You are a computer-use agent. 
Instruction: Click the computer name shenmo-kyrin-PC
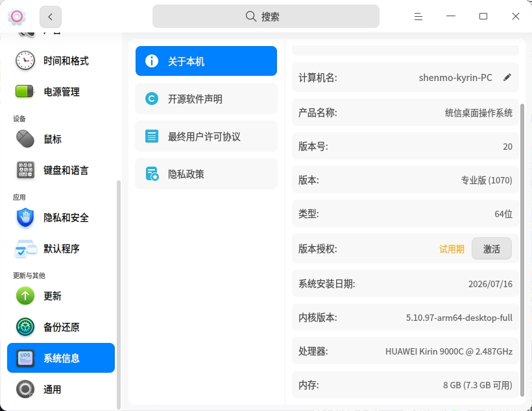click(x=455, y=78)
